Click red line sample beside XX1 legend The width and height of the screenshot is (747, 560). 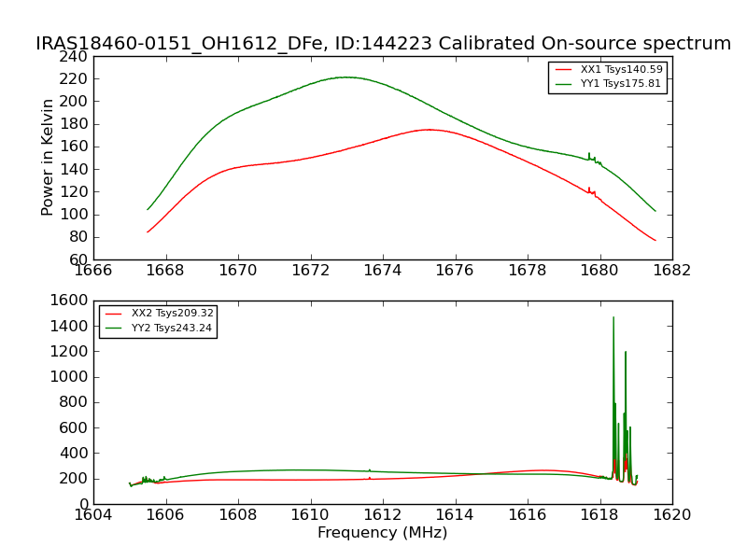pyautogui.click(x=565, y=70)
